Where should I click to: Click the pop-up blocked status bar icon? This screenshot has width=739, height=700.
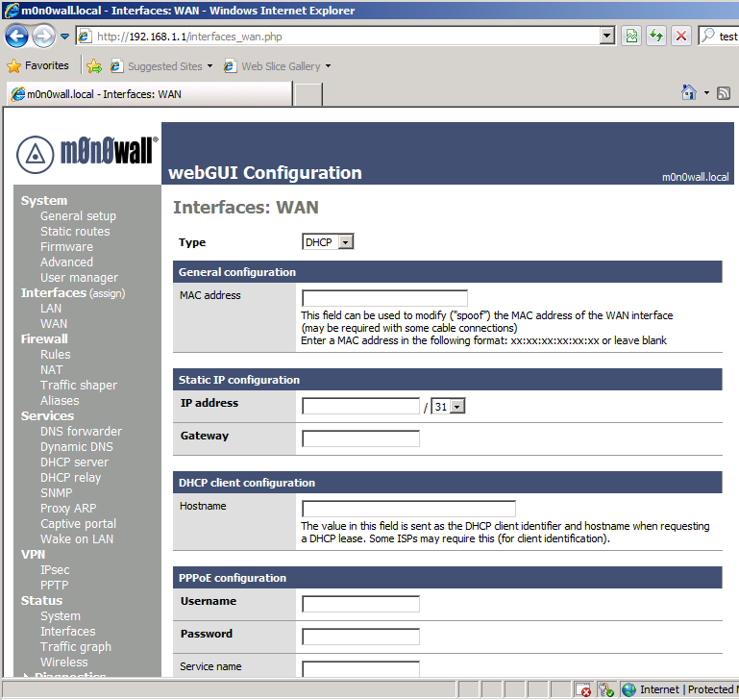click(583, 689)
